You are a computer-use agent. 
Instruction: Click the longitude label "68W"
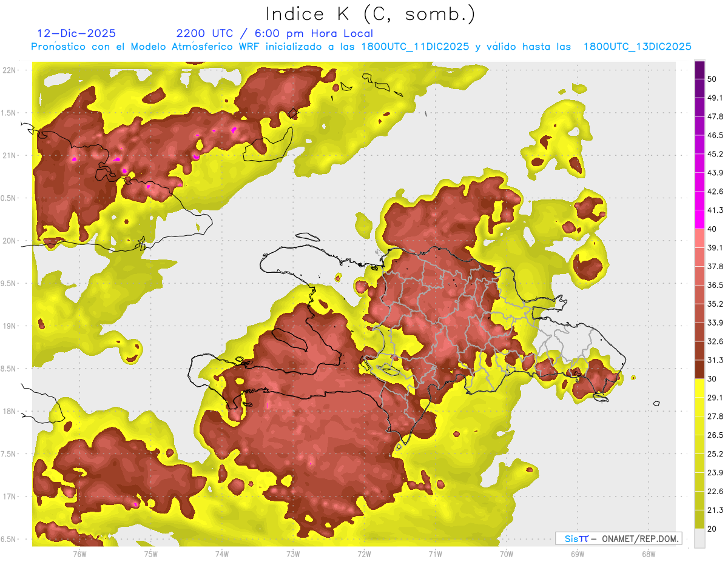[649, 554]
